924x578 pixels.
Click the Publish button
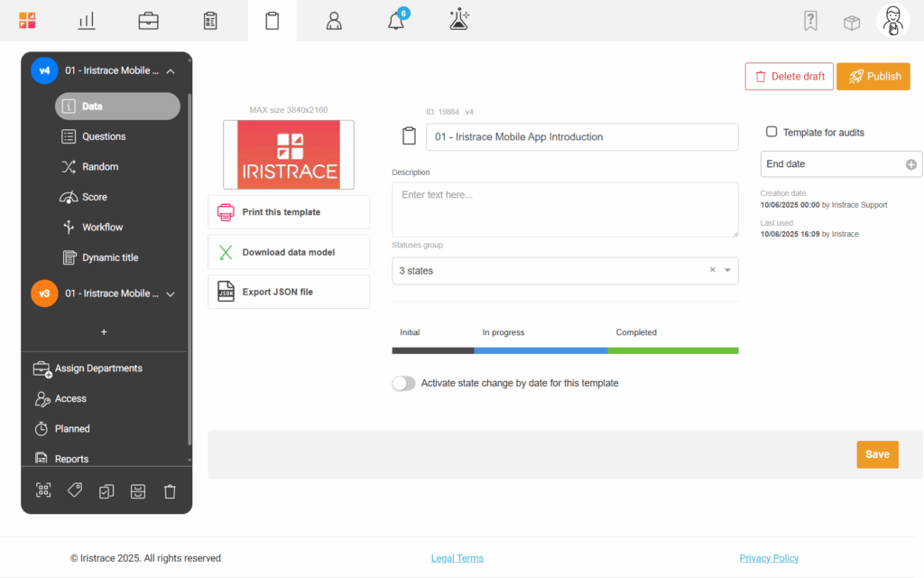873,77
